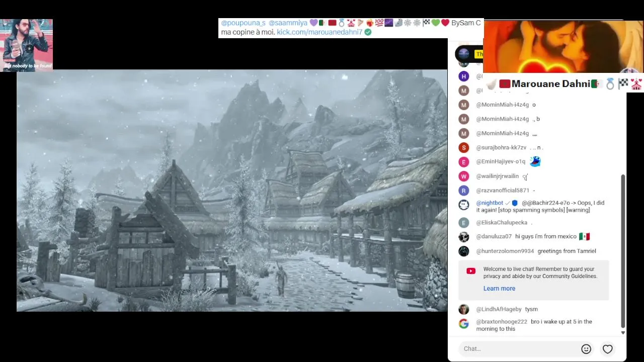Click the scroll-down arrow of chat scrollbar
644x362 pixels.
pos(623,333)
